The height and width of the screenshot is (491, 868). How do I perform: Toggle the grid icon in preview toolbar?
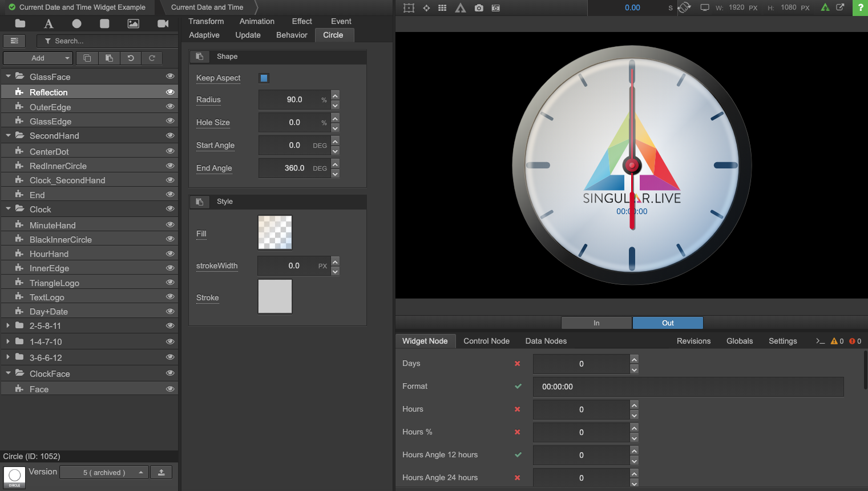[442, 8]
